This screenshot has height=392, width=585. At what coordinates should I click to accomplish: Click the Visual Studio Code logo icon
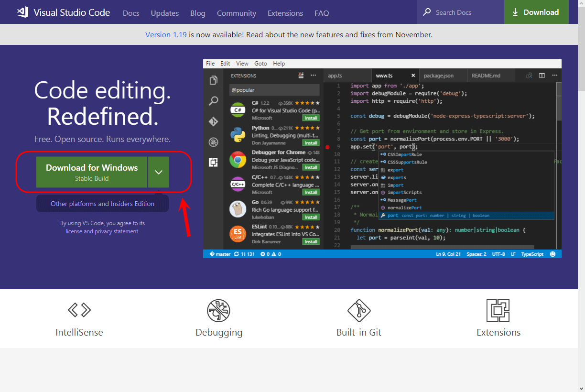tap(22, 12)
